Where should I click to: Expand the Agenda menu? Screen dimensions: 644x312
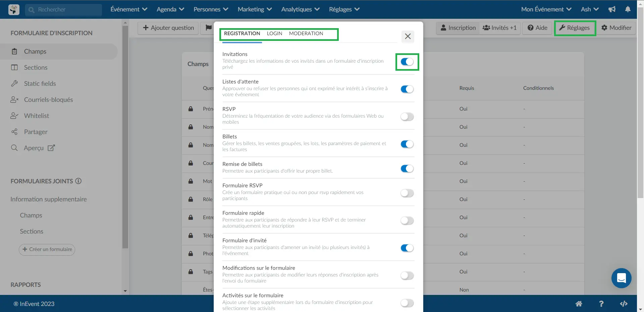(170, 9)
